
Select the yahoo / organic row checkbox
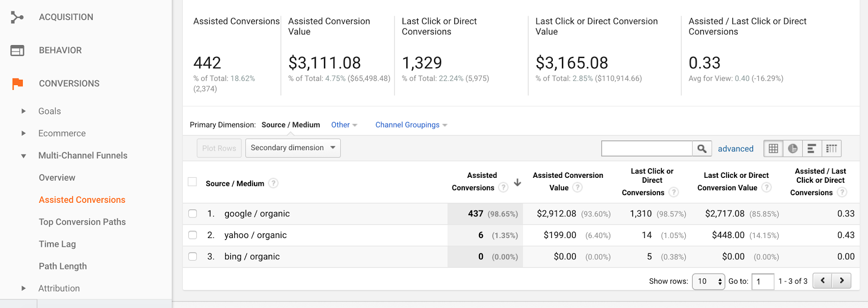click(193, 235)
